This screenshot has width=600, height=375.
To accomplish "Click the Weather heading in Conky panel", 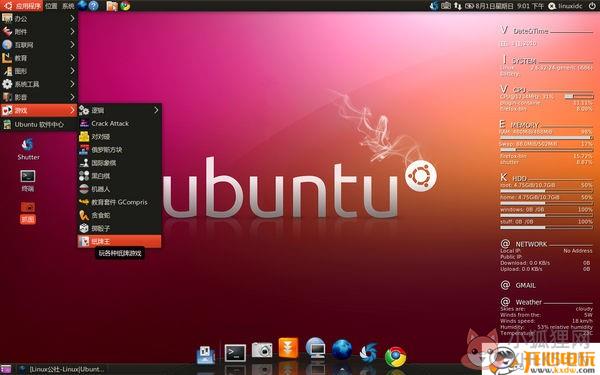I will (528, 302).
